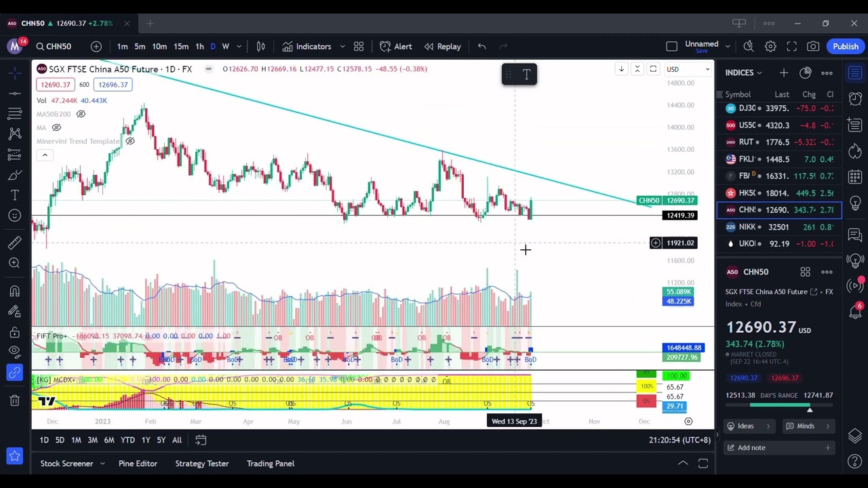This screenshot has height=488, width=868.
Task: Delete drawings with trash icon
Action: 14,400
